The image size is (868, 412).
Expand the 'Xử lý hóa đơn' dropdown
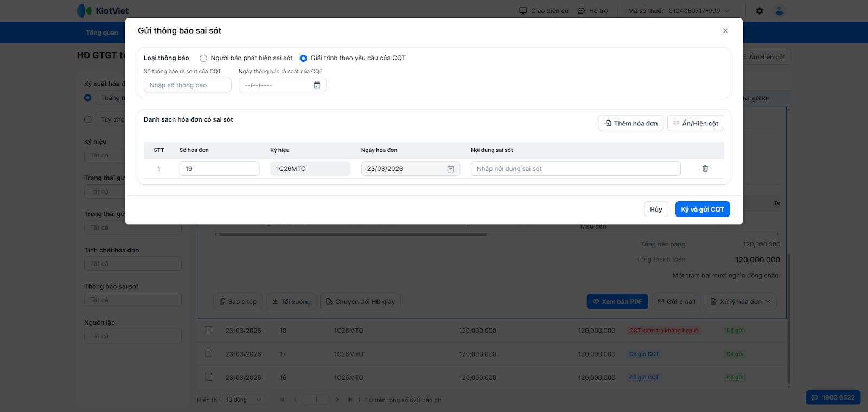tap(741, 302)
